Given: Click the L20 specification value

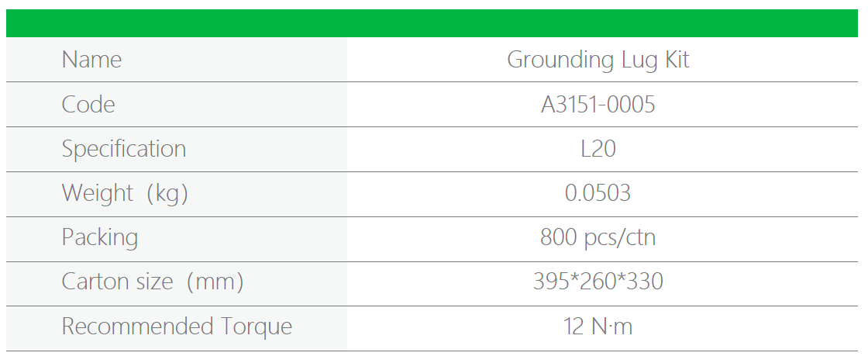Looking at the screenshot, I should [598, 149].
